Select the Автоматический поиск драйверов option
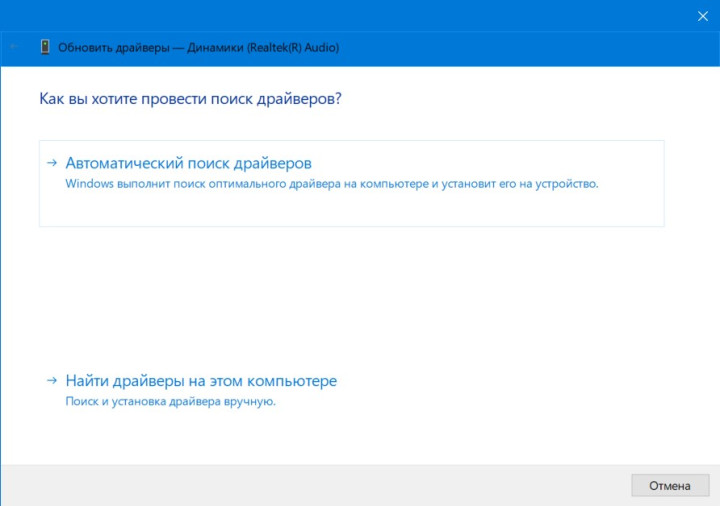The height and width of the screenshot is (506, 720). point(188,163)
